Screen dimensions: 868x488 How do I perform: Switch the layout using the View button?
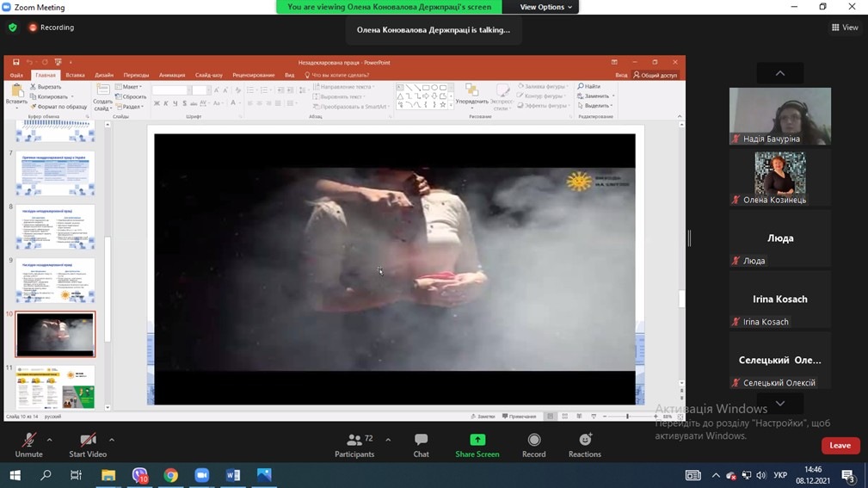tap(845, 28)
